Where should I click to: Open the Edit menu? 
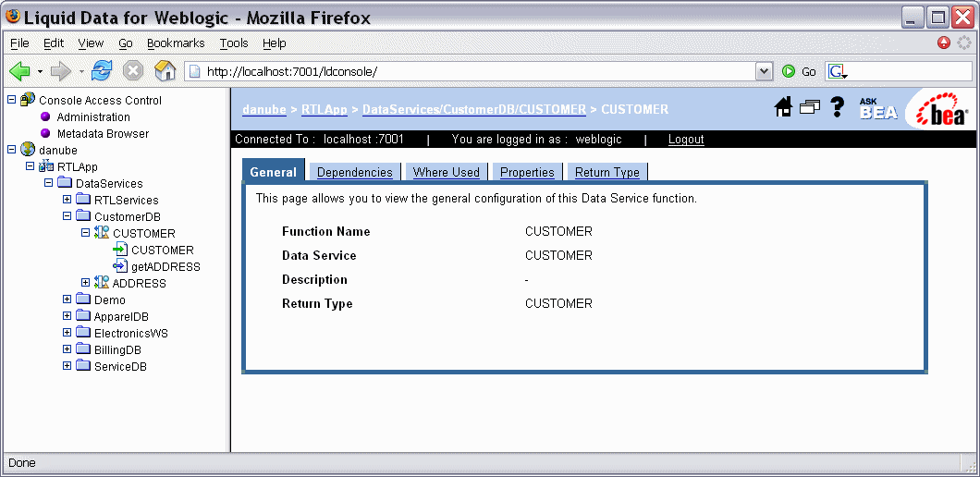[54, 43]
